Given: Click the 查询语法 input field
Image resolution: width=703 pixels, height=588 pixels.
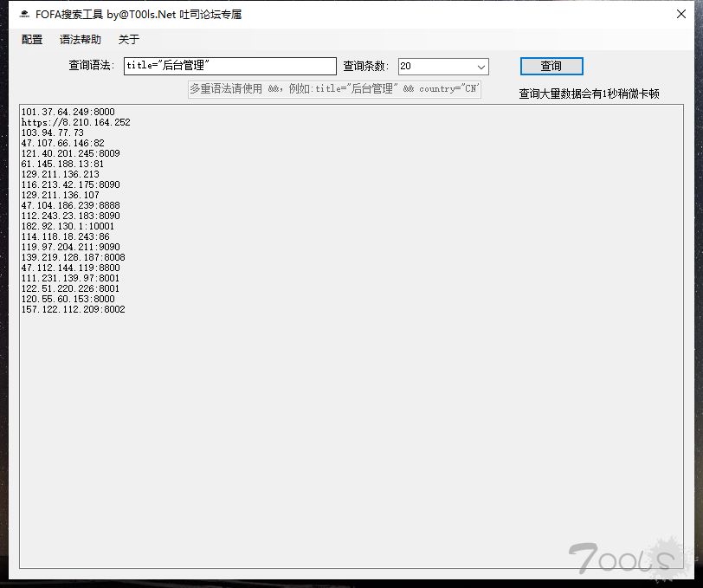Looking at the screenshot, I should (230, 66).
